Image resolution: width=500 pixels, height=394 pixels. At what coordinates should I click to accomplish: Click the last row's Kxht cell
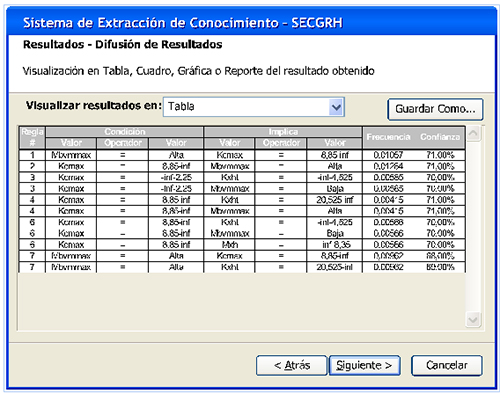tap(230, 267)
